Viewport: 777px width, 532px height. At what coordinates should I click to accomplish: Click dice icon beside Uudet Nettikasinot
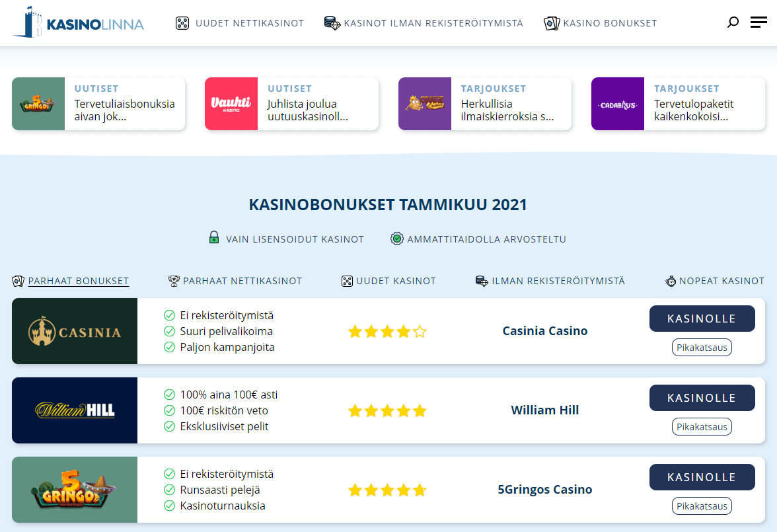click(182, 23)
